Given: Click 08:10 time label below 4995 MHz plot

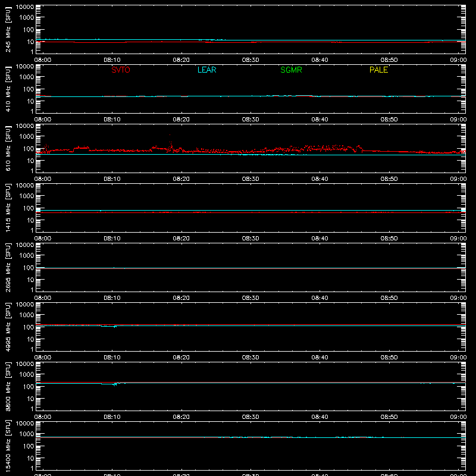Looking at the screenshot, I should pos(112,358).
